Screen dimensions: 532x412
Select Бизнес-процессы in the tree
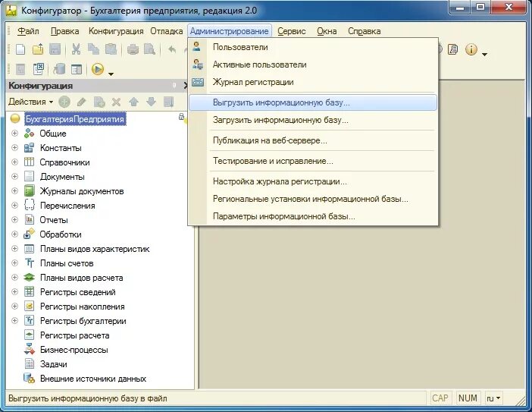coord(74,350)
